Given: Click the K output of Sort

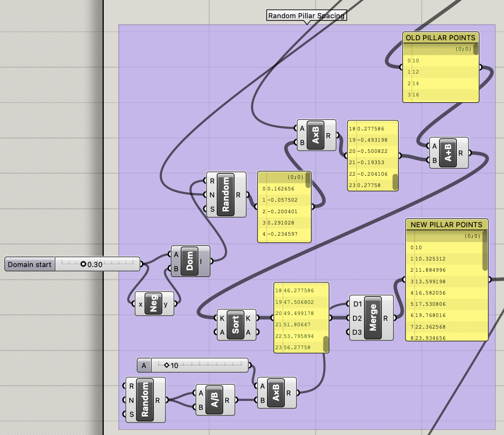Looking at the screenshot, I should click(248, 318).
